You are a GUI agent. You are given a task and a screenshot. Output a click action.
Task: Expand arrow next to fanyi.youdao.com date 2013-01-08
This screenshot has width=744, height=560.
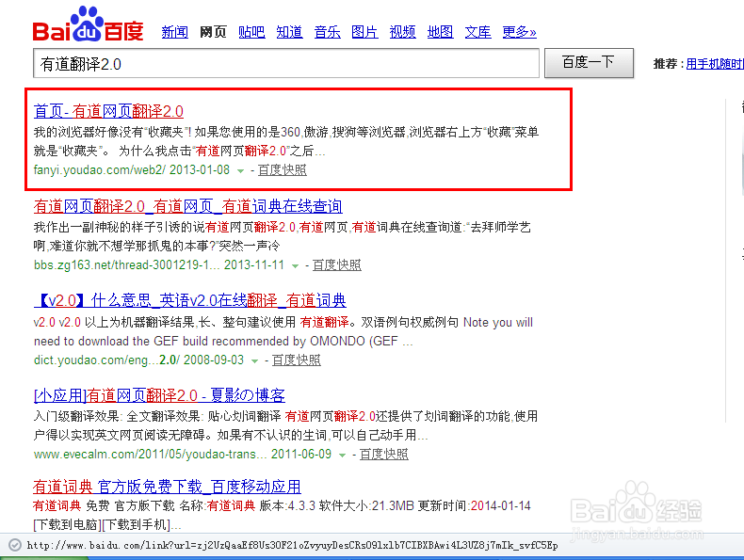coord(240,170)
